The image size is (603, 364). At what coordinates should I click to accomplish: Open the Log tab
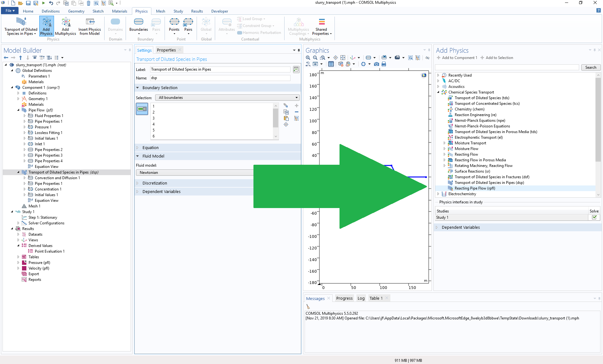point(361,298)
